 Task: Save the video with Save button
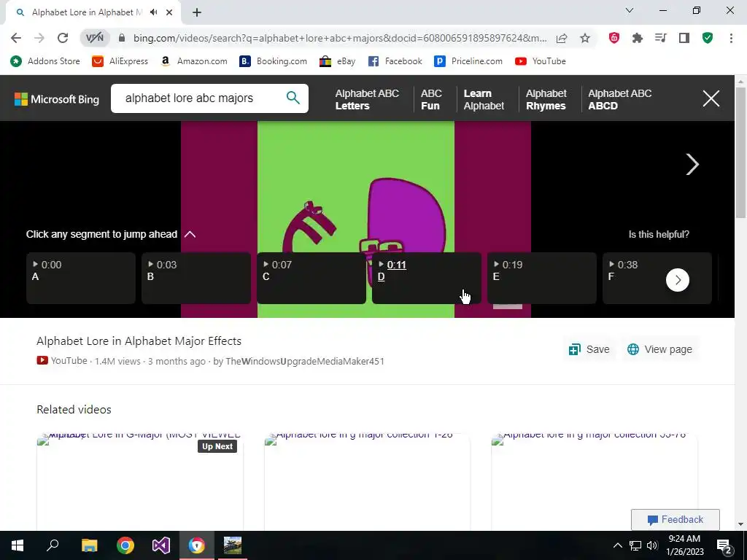pyautogui.click(x=589, y=349)
